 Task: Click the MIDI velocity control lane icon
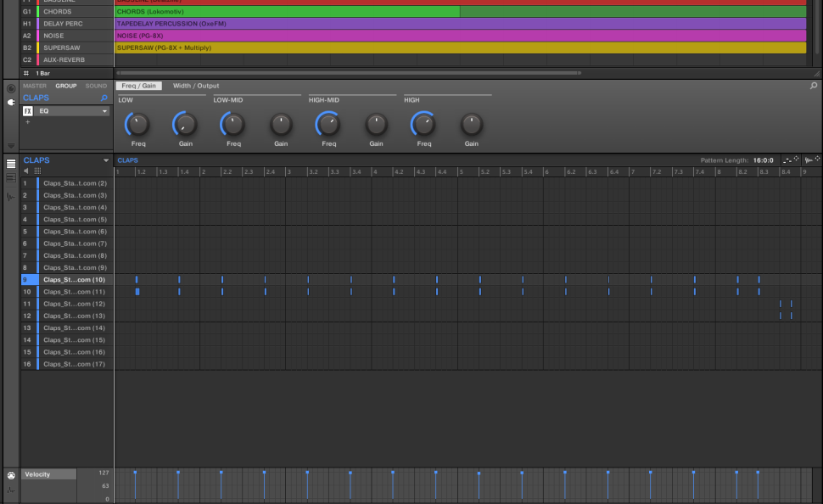tap(11, 475)
